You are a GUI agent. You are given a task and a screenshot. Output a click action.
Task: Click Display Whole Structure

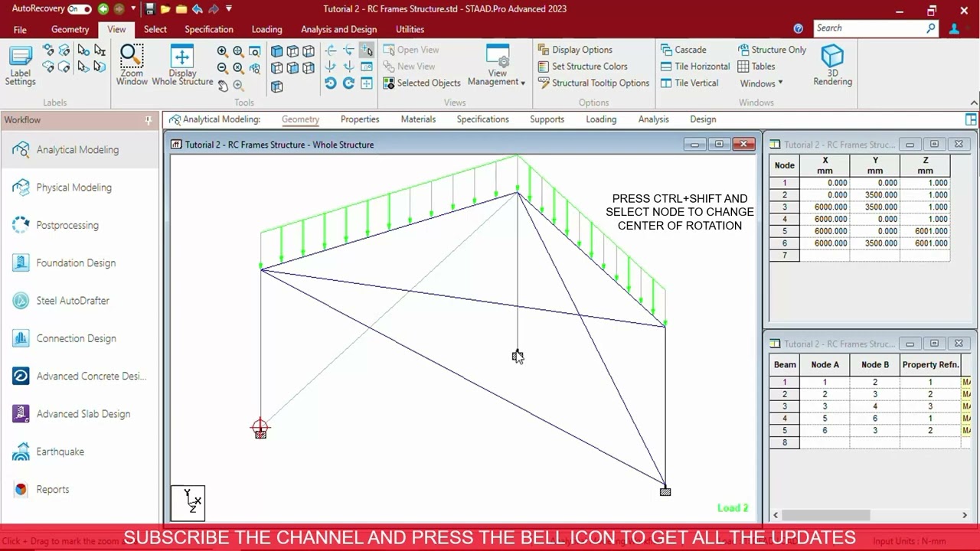point(182,66)
